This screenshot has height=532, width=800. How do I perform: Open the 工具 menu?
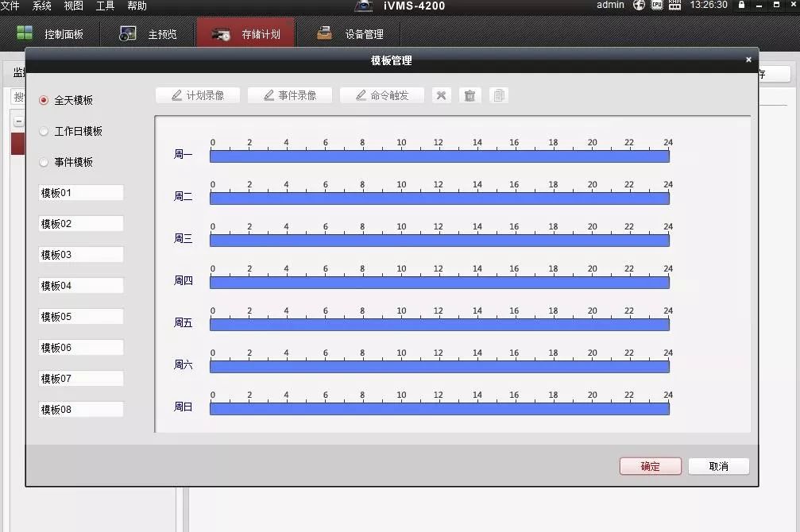(105, 6)
